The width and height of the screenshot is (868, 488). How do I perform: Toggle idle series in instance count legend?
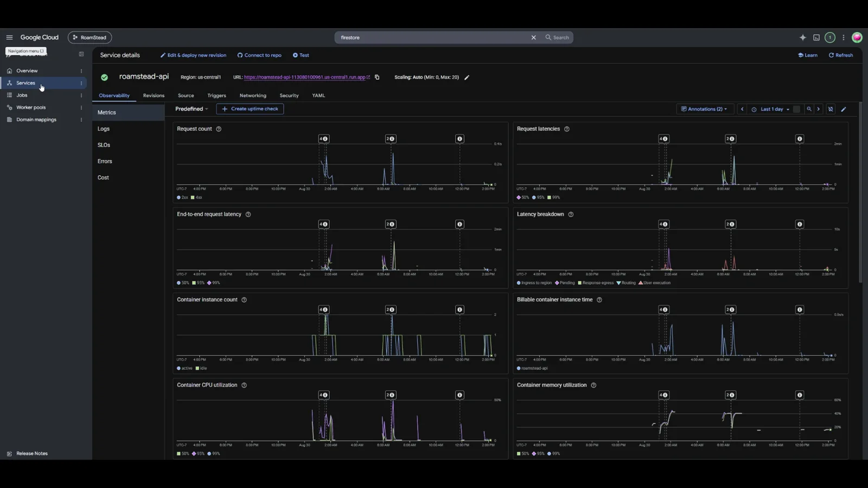tap(201, 368)
